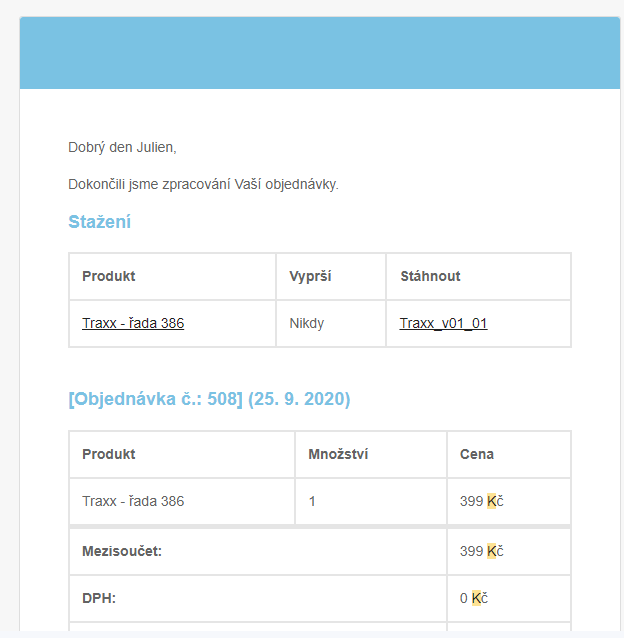
Task: Click Traxx - řada 386 in order table
Action: [133, 501]
